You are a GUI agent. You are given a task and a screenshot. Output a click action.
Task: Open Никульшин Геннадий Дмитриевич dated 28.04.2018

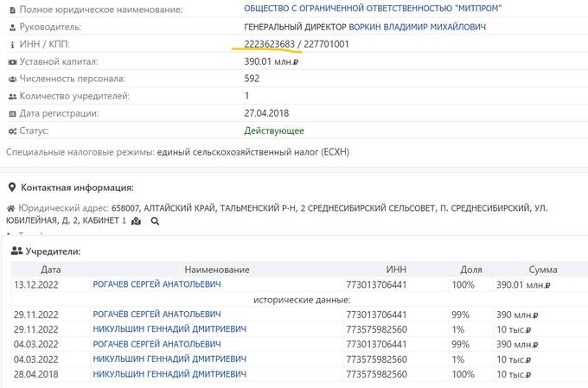click(x=169, y=374)
